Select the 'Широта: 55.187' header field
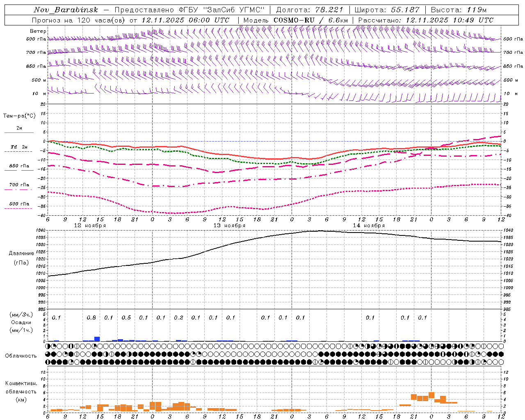 (387, 10)
